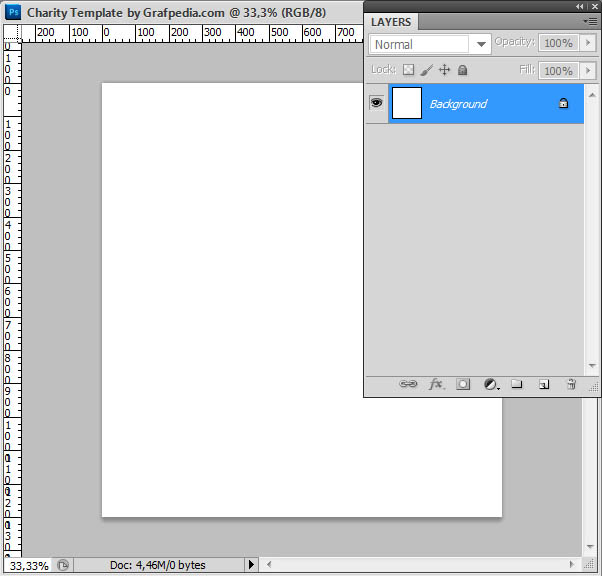Click the Create new layer icon
602x576 pixels.
(544, 384)
